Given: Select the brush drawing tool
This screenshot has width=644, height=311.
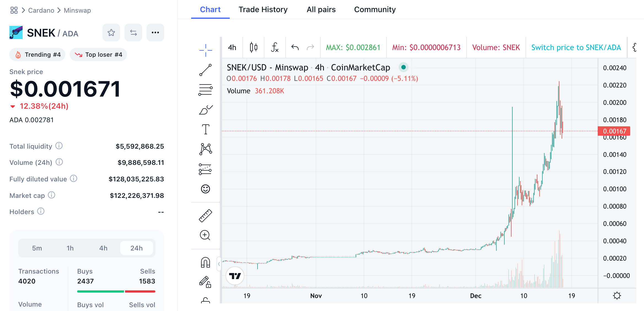Looking at the screenshot, I should 205,110.
